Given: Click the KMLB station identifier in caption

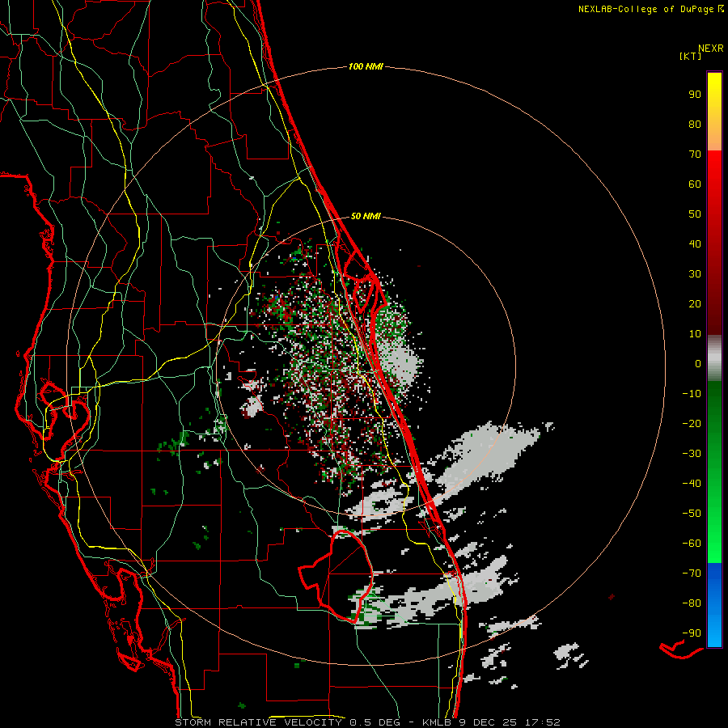Looking at the screenshot, I should pyautogui.click(x=437, y=722).
